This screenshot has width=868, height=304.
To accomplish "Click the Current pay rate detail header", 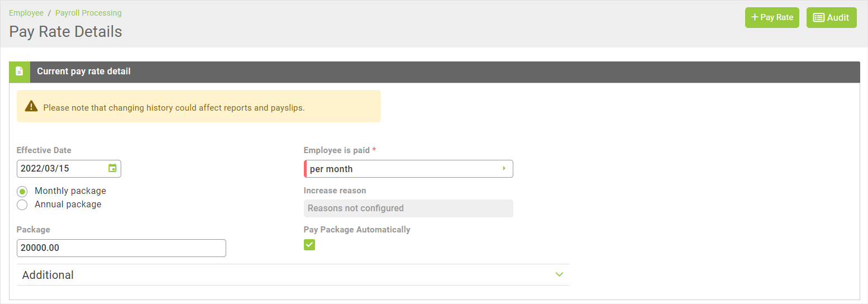I will tap(84, 72).
